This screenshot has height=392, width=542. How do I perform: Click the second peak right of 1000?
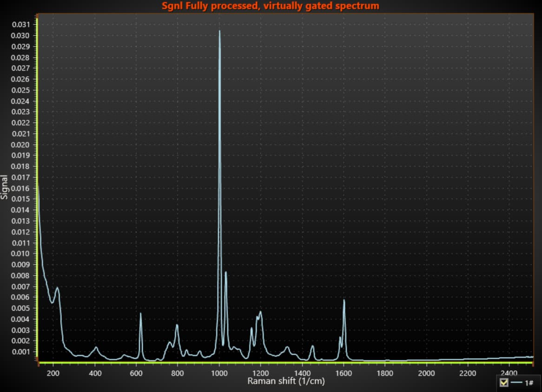pyautogui.click(x=226, y=272)
